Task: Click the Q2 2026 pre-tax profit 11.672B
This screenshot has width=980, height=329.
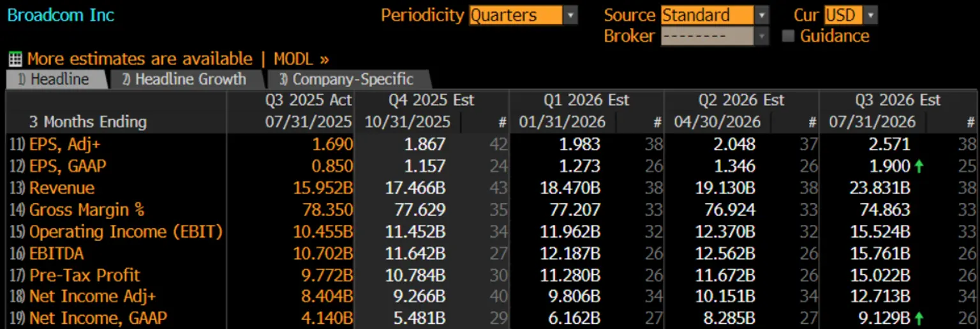Action: (x=726, y=275)
